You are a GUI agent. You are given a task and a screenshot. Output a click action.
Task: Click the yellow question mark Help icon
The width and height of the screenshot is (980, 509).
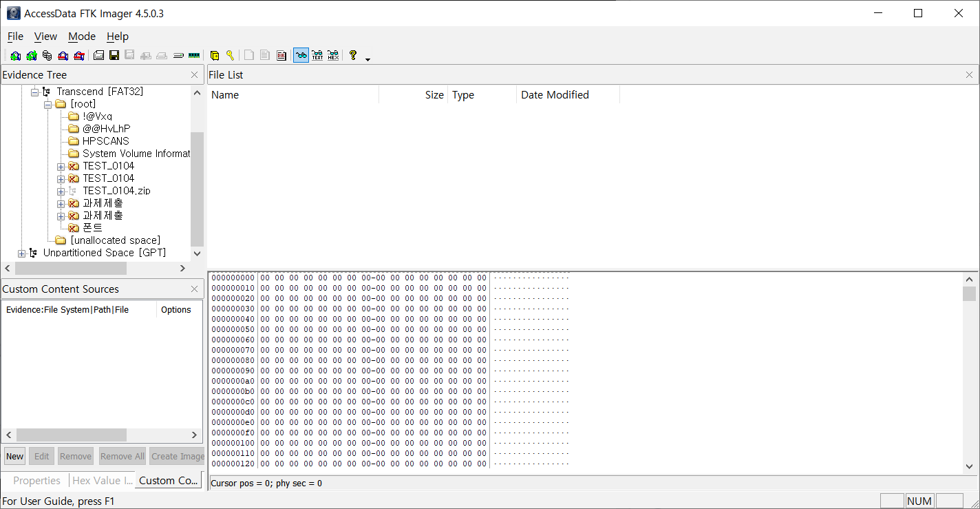353,56
